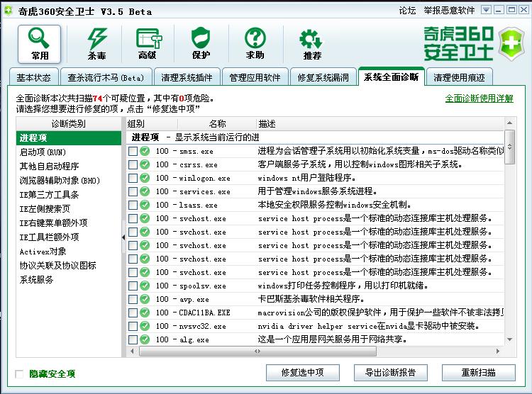The image size is (532, 394).
Task: Select the Activex对象 category
Action: [69, 252]
